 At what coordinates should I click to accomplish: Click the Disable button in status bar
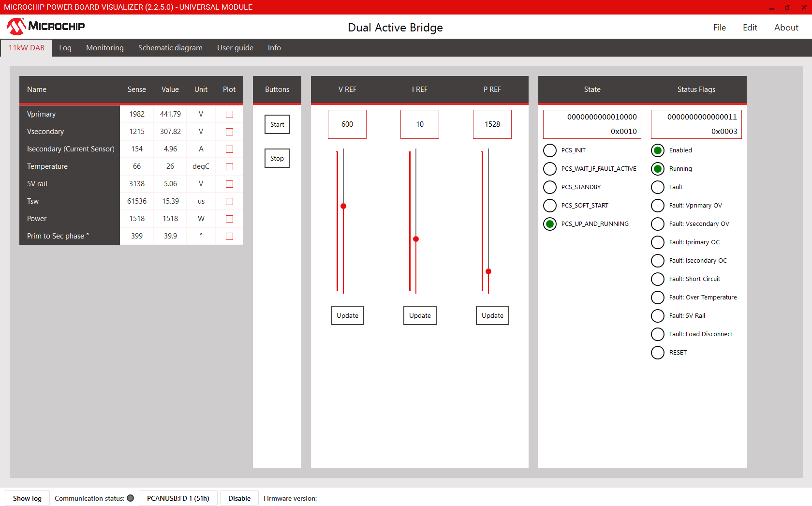pos(239,498)
